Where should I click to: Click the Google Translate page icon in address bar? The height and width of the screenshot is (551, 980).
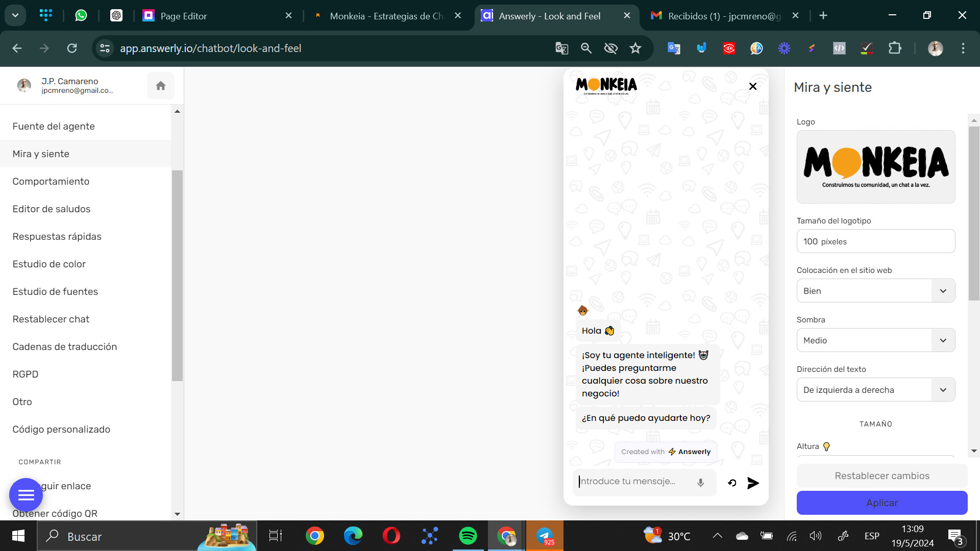click(x=561, y=48)
